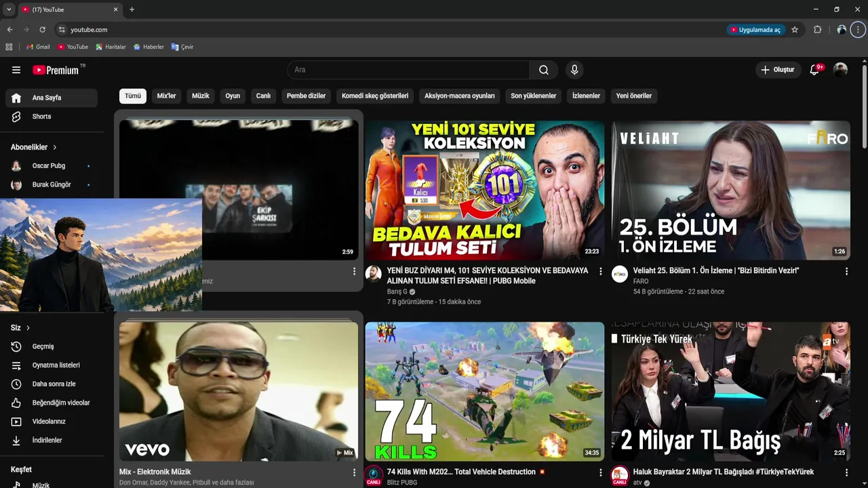Open Burak Güngör channel subscription

click(x=52, y=185)
